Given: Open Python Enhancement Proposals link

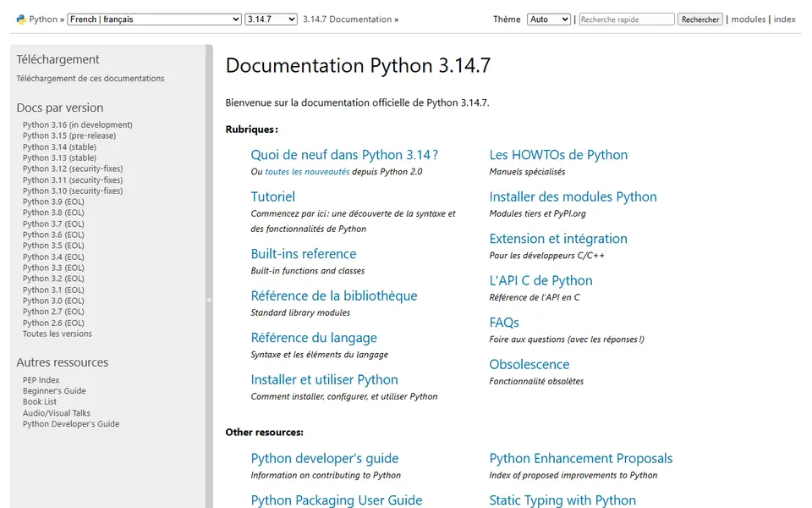Looking at the screenshot, I should coord(580,459).
